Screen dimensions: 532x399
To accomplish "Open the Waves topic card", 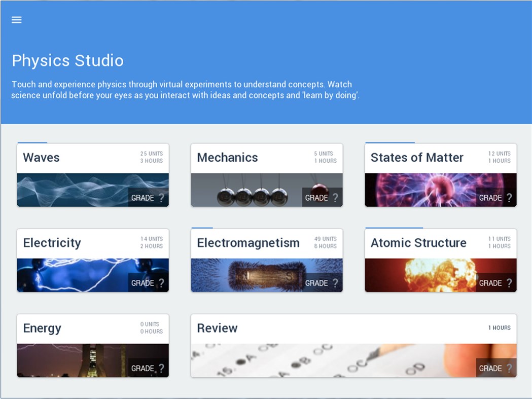I will point(93,175).
